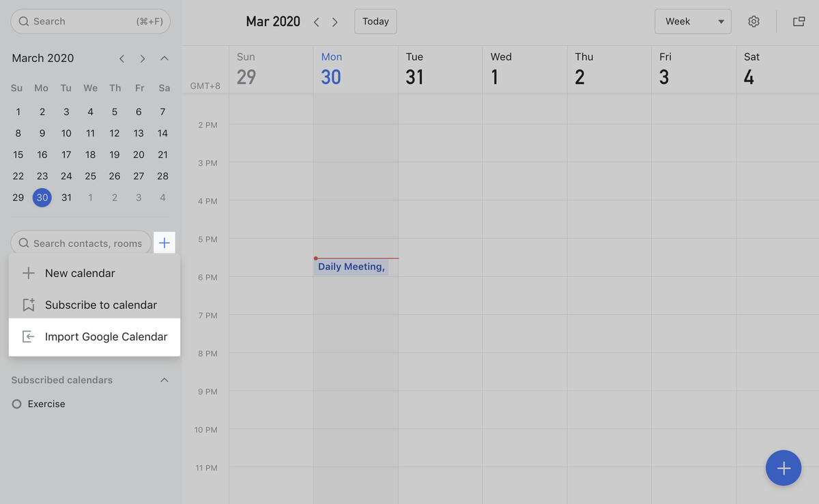Show previous month in mini calendar

click(121, 59)
